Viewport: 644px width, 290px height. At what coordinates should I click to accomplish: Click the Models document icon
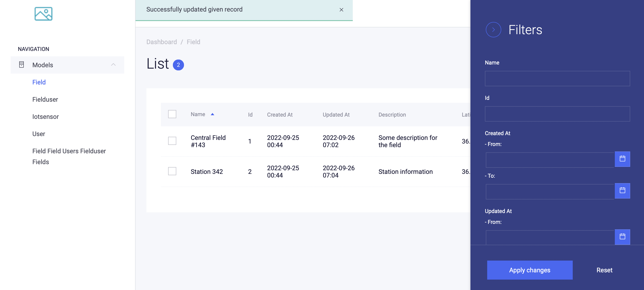click(x=21, y=65)
